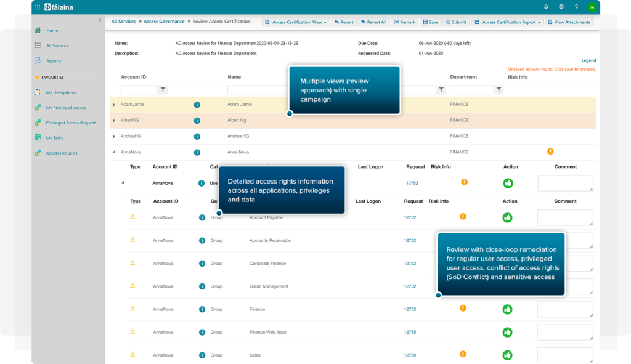Open the Legend link
This screenshot has height=364, width=631.
click(588, 60)
